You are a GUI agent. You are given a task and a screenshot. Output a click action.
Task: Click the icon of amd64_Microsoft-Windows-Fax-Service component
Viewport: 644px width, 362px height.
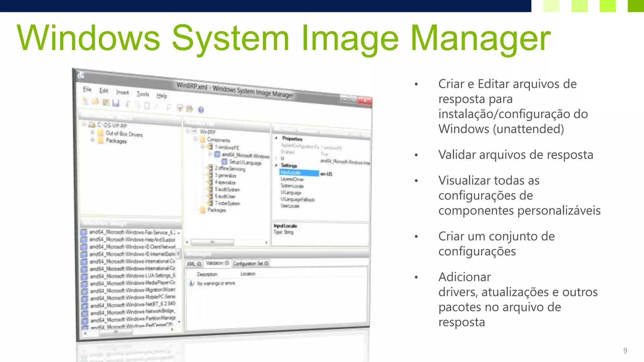pyautogui.click(x=84, y=232)
